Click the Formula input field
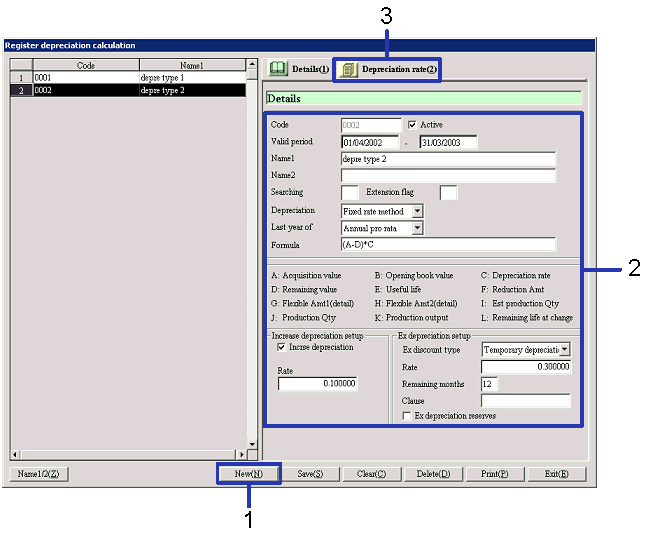The height and width of the screenshot is (538, 651). click(x=447, y=244)
